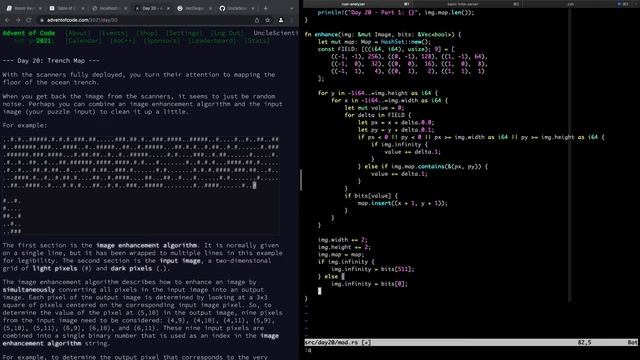Click the 82,5 cursor position indicator
This screenshot has height=360, width=640.
[584, 342]
